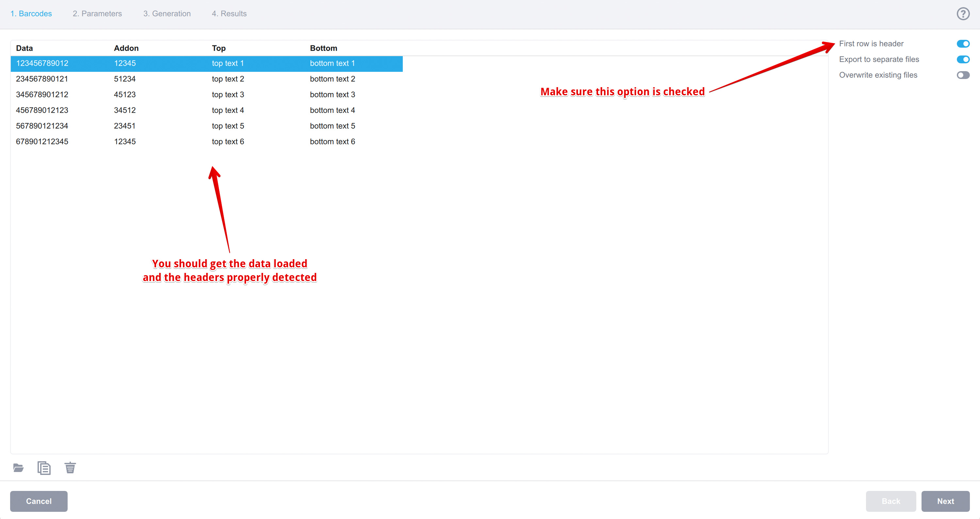Image resolution: width=980 pixels, height=519 pixels.
Task: Click the Bottom column header
Action: 323,48
